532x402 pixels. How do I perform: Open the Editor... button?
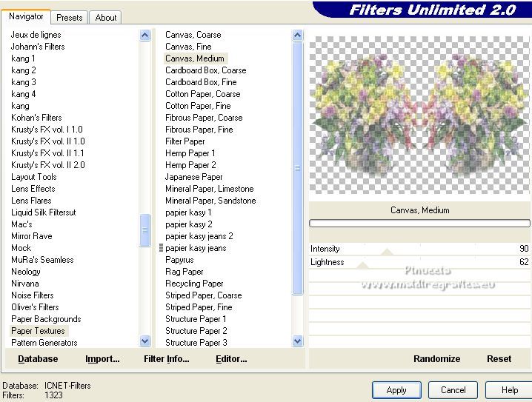(231, 358)
